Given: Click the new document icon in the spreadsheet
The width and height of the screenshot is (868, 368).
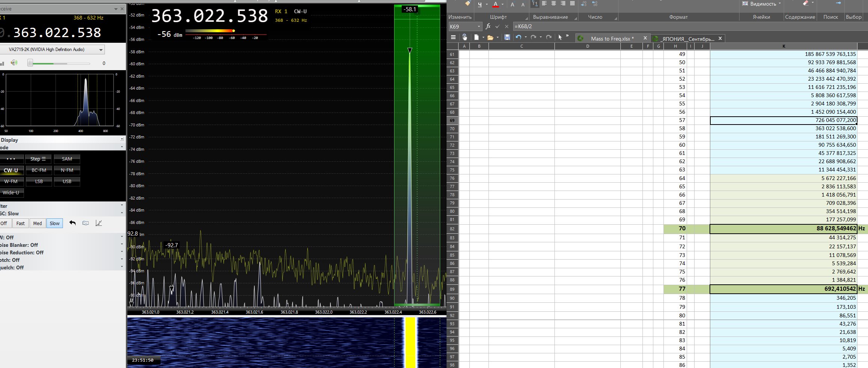Looking at the screenshot, I should 477,37.
